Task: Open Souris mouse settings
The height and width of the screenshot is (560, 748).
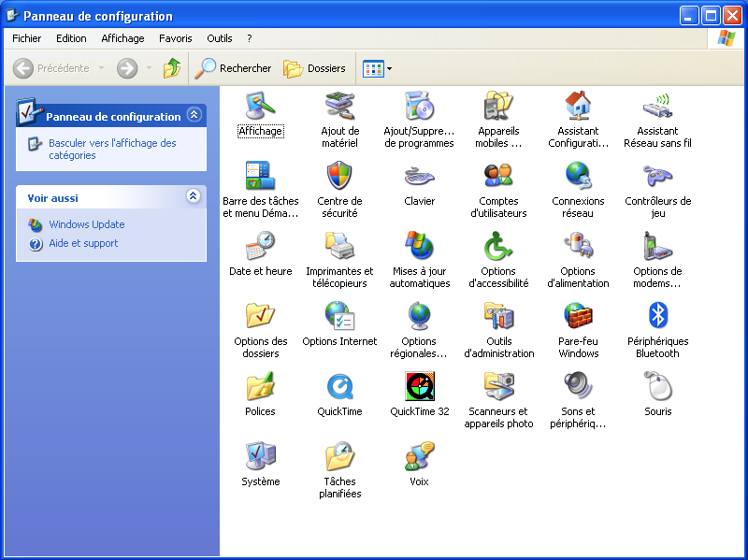Action: pos(657,386)
